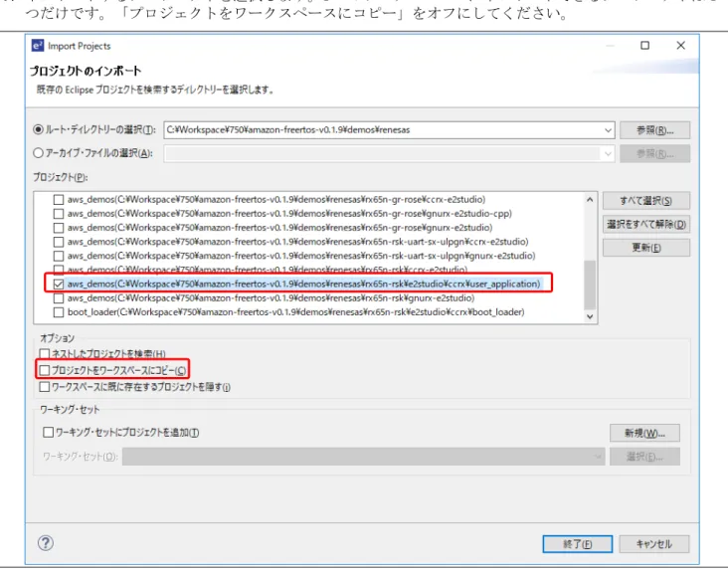Select aws_demos rx65n-gr-rose gnurx-e2studio row text
This screenshot has height=573, width=728.
click(280, 228)
